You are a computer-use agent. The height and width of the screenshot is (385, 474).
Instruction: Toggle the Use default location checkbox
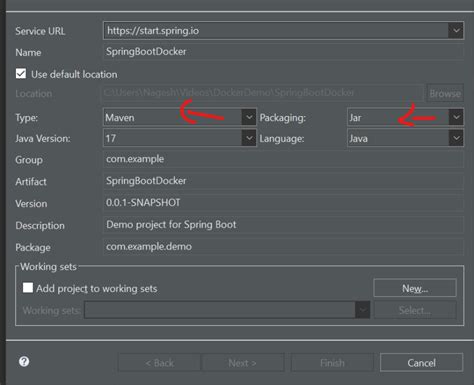click(21, 74)
